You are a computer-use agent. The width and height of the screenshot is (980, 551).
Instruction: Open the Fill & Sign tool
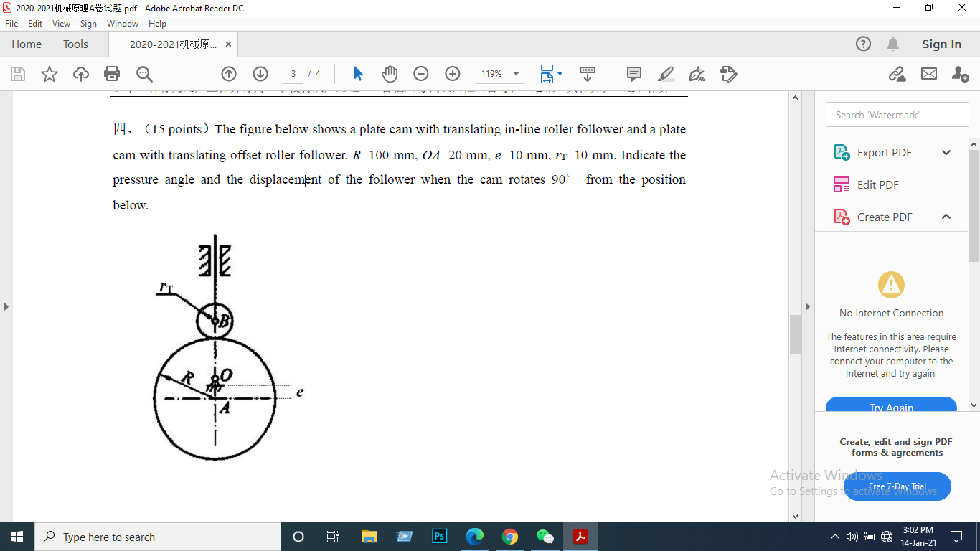[x=697, y=74]
